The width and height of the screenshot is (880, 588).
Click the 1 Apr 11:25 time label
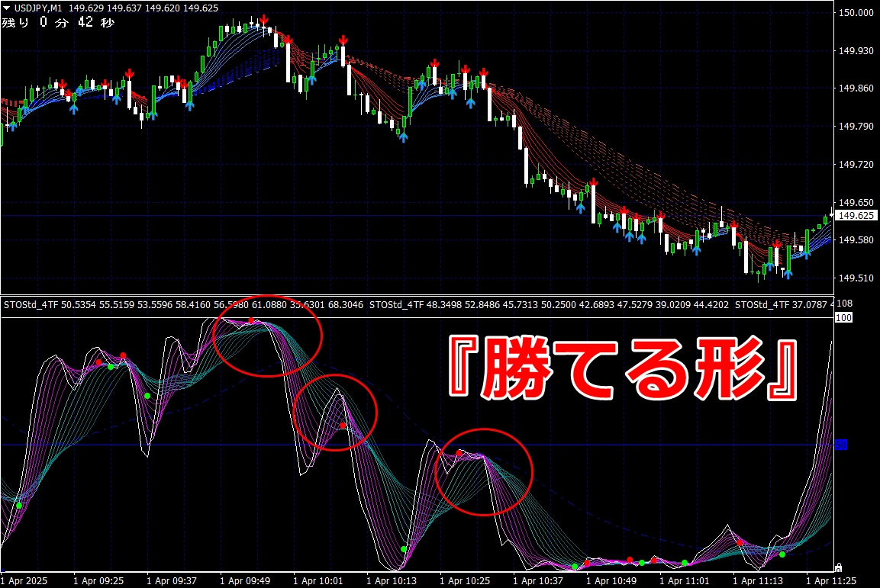click(x=831, y=580)
